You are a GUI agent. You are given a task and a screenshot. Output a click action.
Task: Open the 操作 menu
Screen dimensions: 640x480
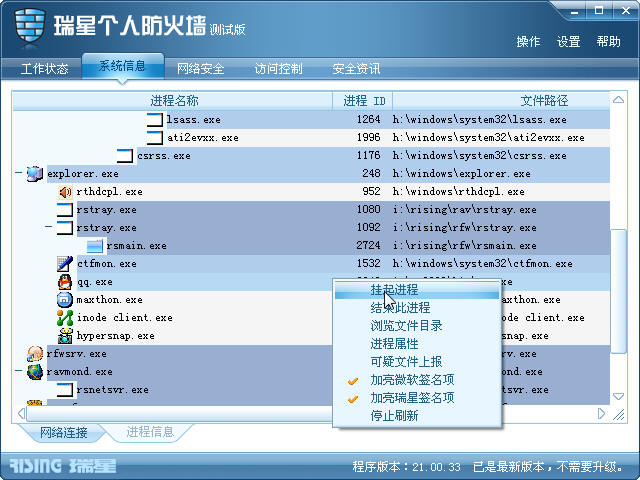(528, 42)
